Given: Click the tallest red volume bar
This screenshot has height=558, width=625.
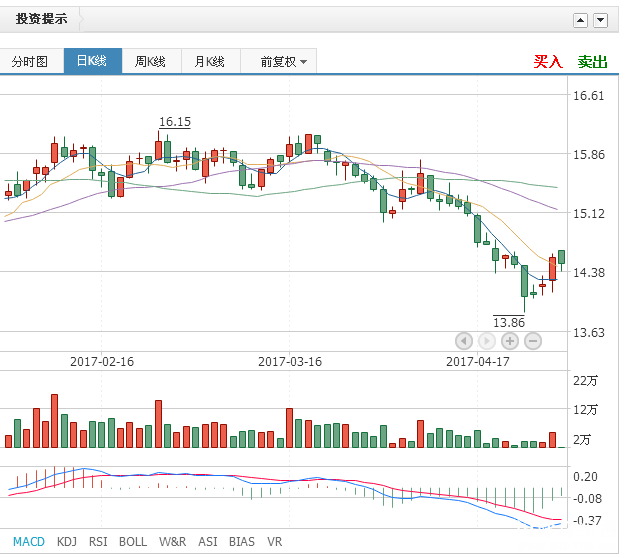Looking at the screenshot, I should 55,421.
